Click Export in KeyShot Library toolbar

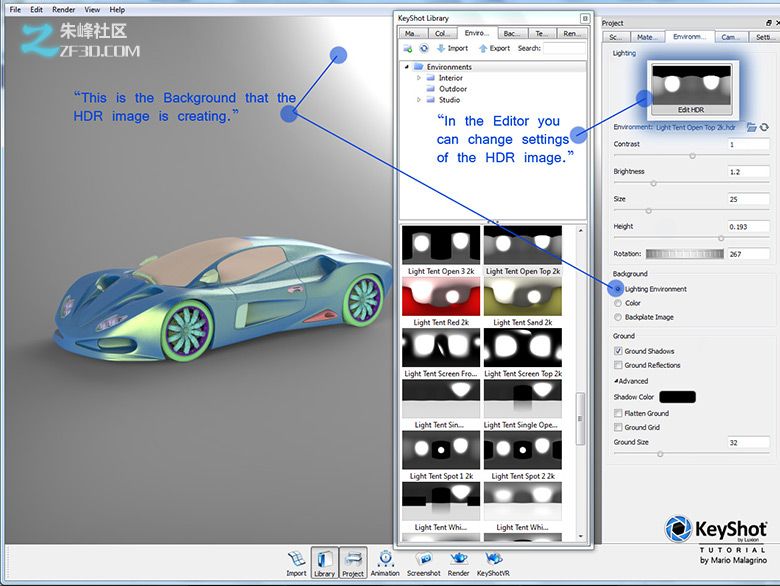(x=494, y=48)
